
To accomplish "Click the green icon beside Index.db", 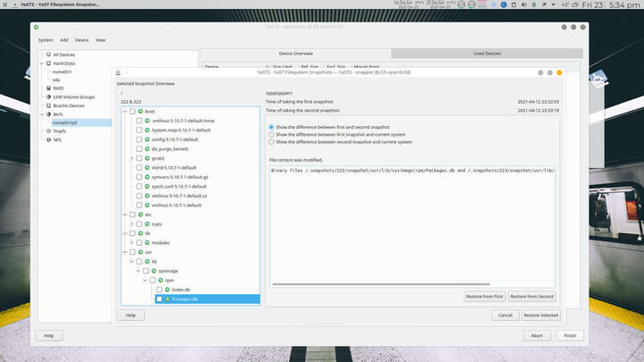I will click(x=167, y=290).
